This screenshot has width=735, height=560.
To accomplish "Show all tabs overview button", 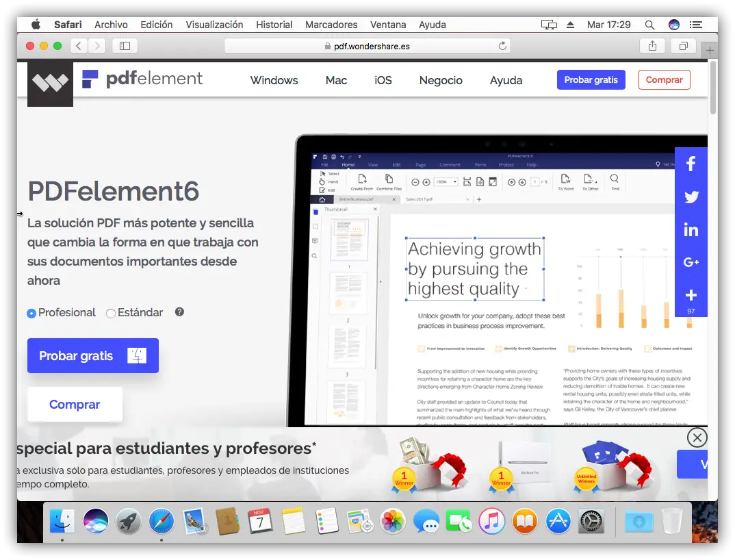I will click(684, 45).
